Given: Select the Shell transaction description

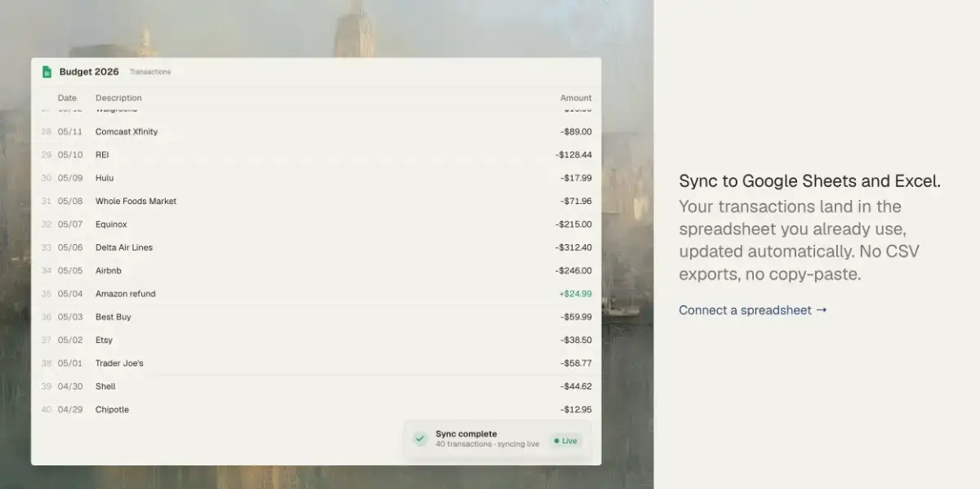Looking at the screenshot, I should pos(105,387).
